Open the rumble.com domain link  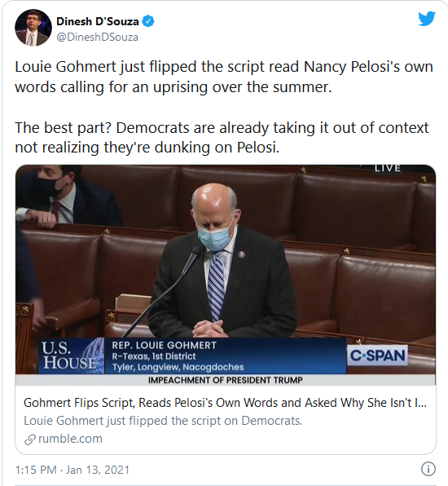[x=70, y=439]
